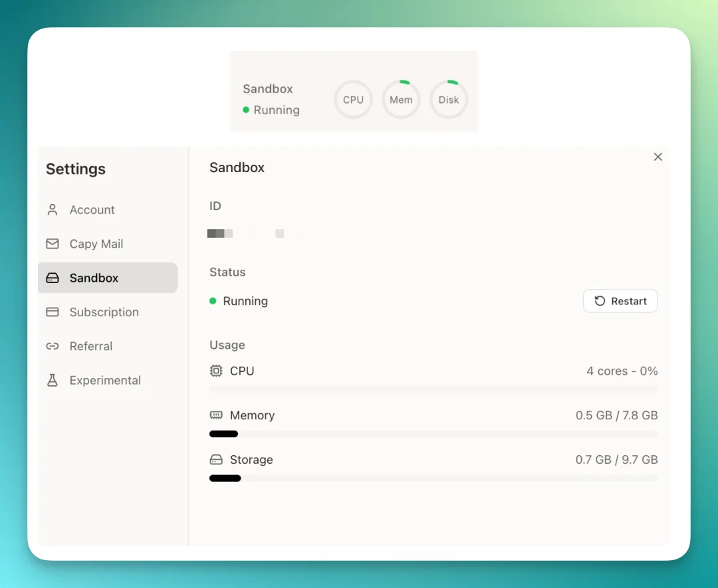Click the CPU chip icon under Usage
Screen dimensions: 718x588
pos(215,371)
